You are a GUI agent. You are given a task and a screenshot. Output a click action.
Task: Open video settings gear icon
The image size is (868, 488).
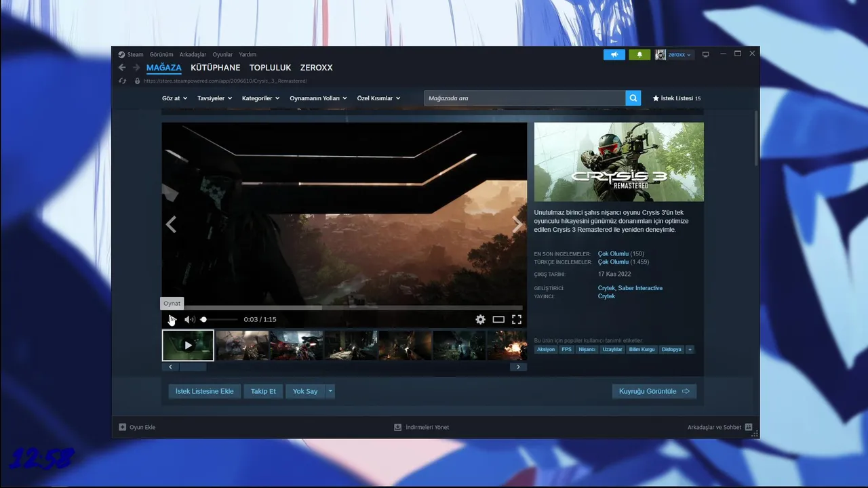click(480, 319)
